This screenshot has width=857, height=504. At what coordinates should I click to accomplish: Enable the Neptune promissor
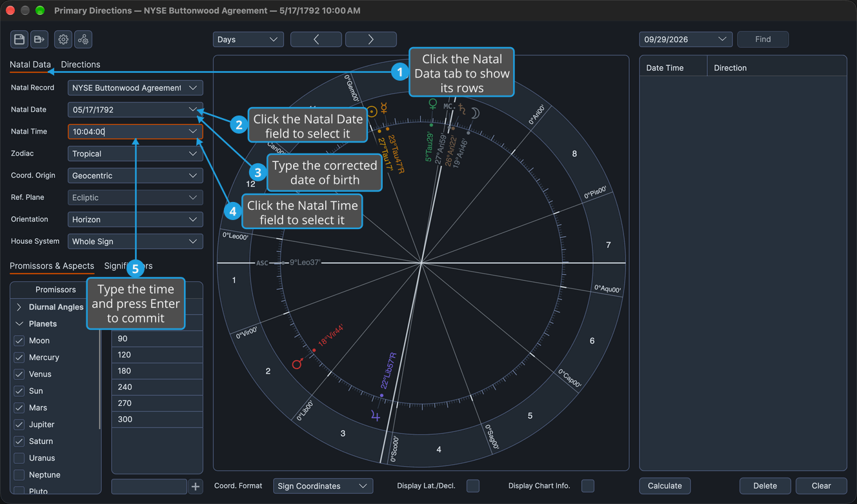[x=19, y=475]
